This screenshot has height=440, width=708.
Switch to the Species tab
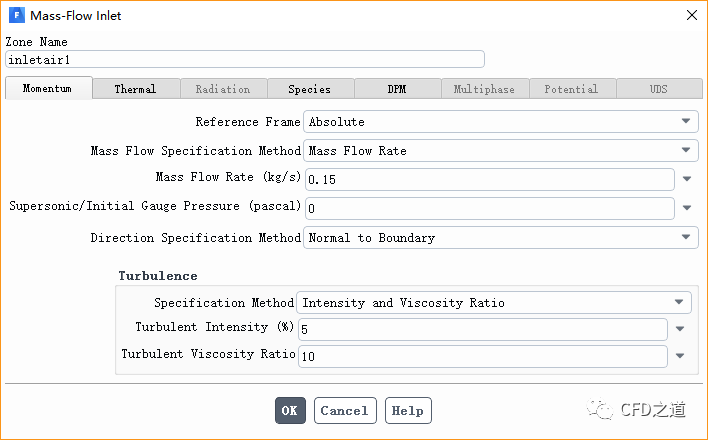310,89
